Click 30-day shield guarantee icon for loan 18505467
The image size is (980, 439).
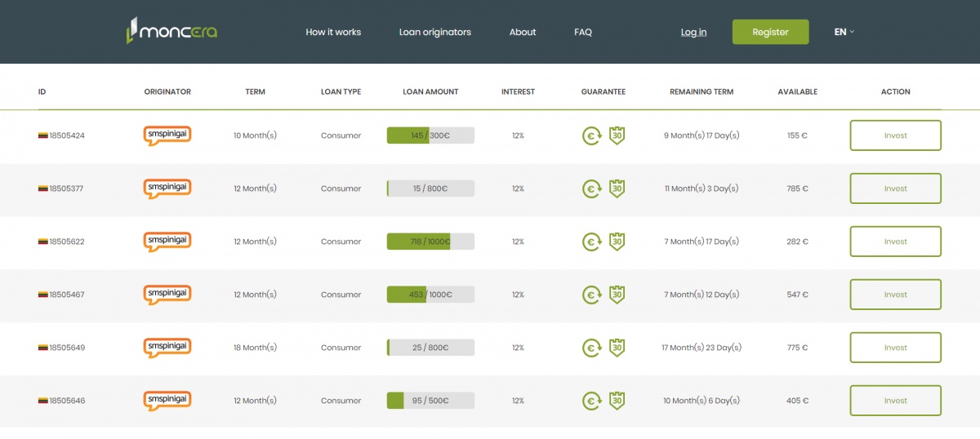617,295
